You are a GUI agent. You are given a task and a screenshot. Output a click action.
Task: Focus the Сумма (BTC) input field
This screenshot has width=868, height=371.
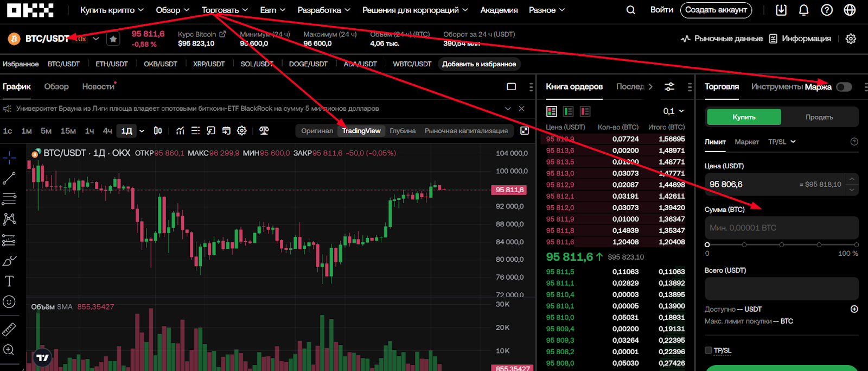[781, 228]
